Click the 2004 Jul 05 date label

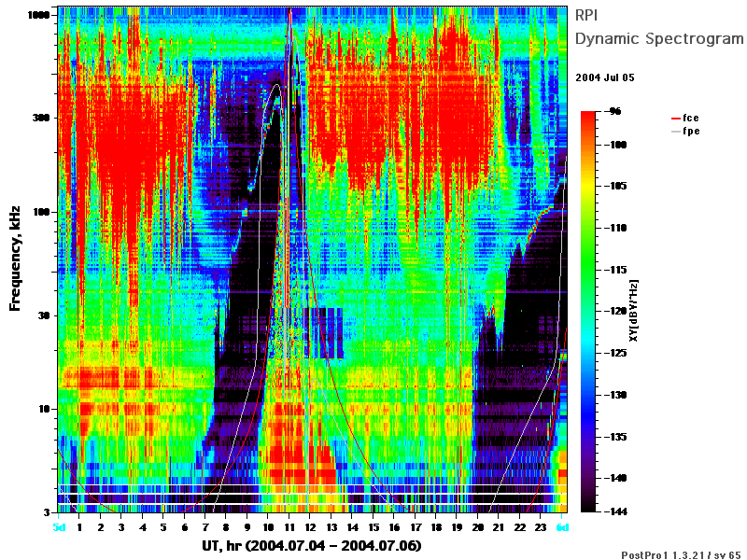(x=605, y=77)
